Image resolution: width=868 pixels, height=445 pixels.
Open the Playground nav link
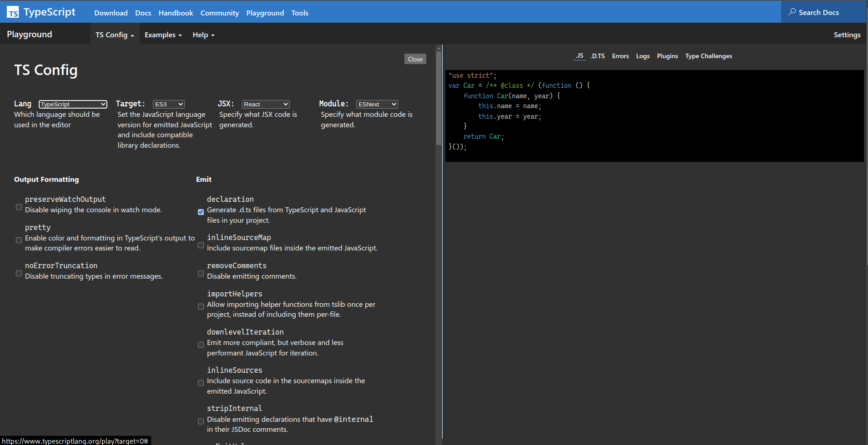point(265,13)
